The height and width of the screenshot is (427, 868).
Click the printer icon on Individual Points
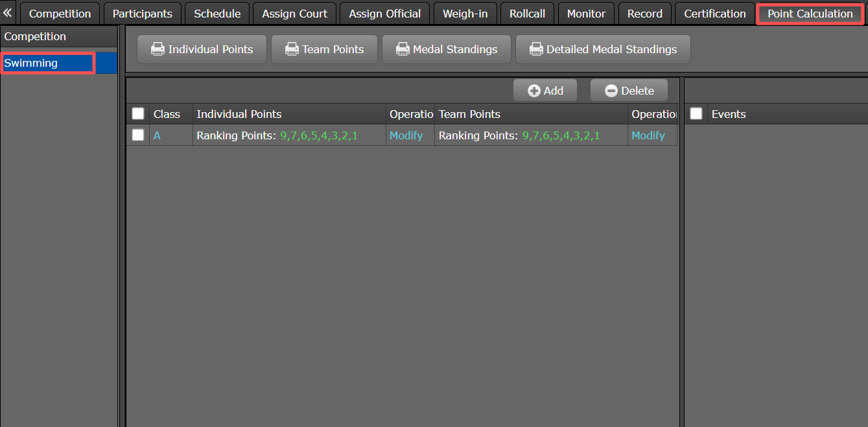pyautogui.click(x=158, y=49)
